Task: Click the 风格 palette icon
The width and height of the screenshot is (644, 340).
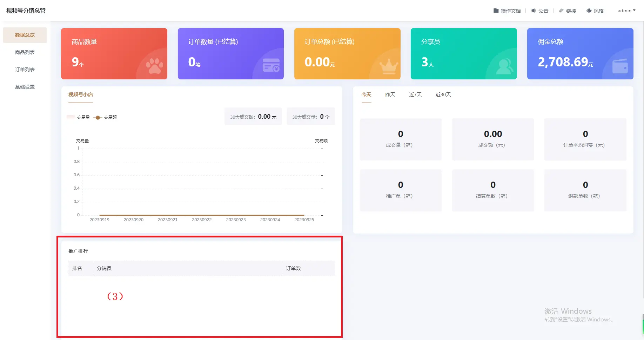Action: [589, 11]
